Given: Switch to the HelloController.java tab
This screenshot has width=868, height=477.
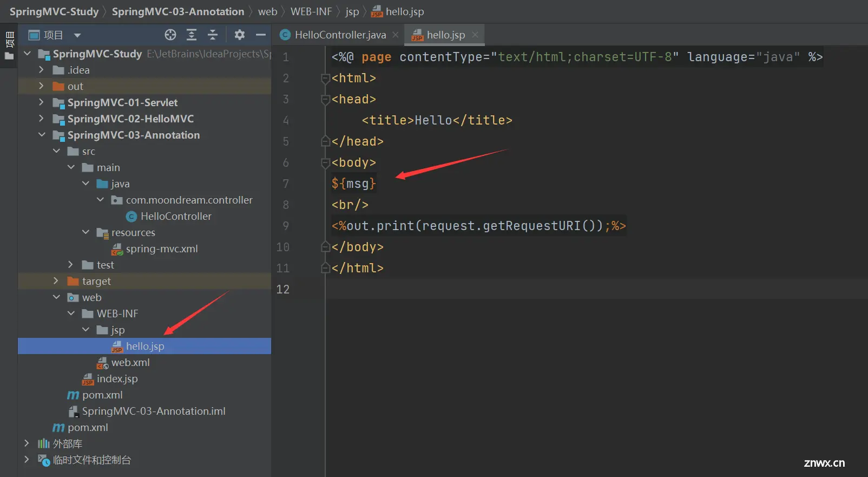Looking at the screenshot, I should click(x=340, y=35).
